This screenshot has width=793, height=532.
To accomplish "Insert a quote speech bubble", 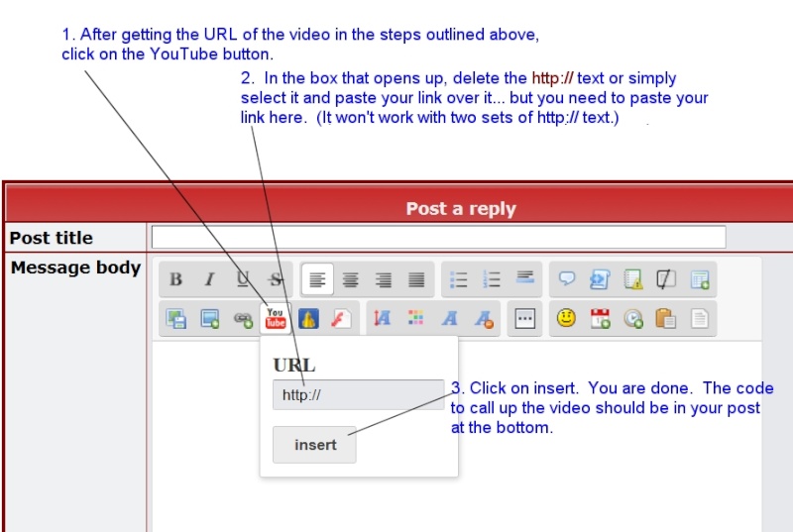I will click(566, 279).
